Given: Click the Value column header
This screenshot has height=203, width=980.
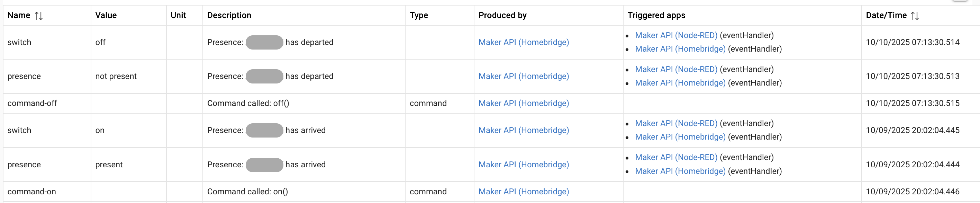Looking at the screenshot, I should [x=106, y=15].
